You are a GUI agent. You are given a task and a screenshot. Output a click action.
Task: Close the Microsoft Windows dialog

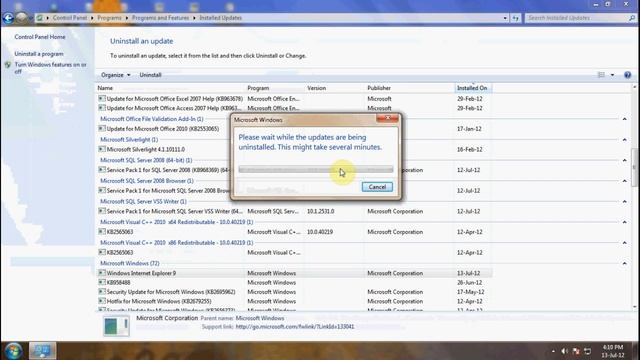tap(387, 118)
